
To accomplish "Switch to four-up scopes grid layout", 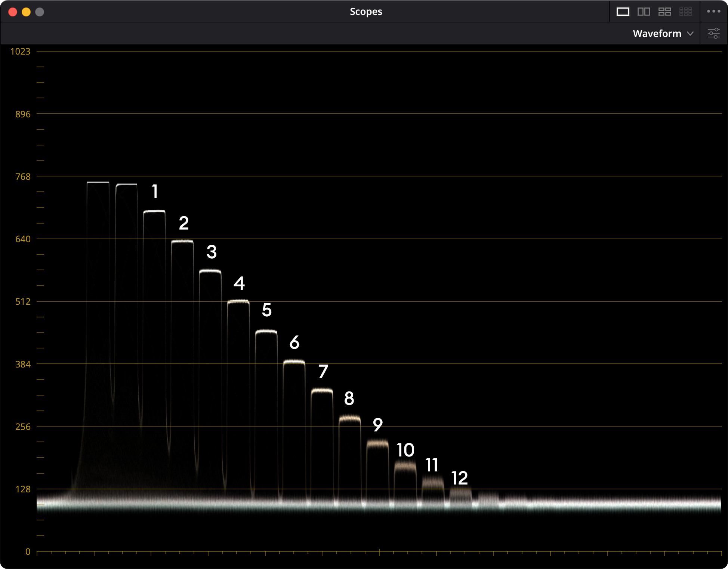I will click(x=664, y=12).
